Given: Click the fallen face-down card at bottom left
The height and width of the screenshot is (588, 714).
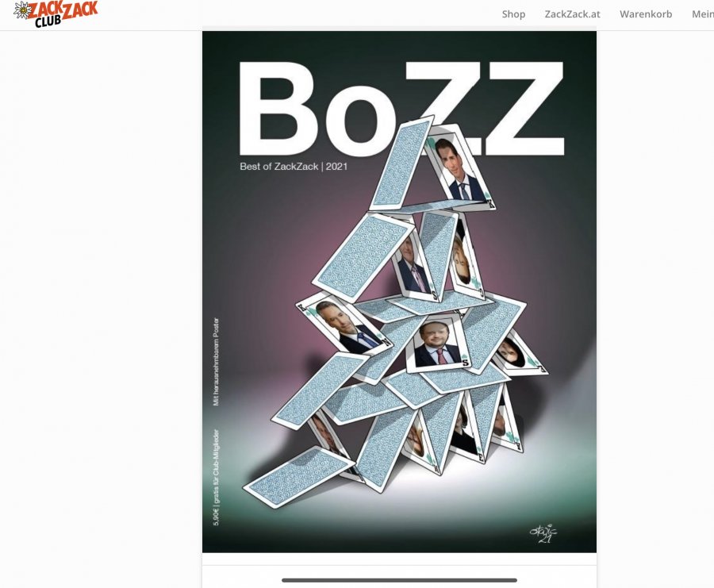Looking at the screenshot, I should (x=299, y=477).
